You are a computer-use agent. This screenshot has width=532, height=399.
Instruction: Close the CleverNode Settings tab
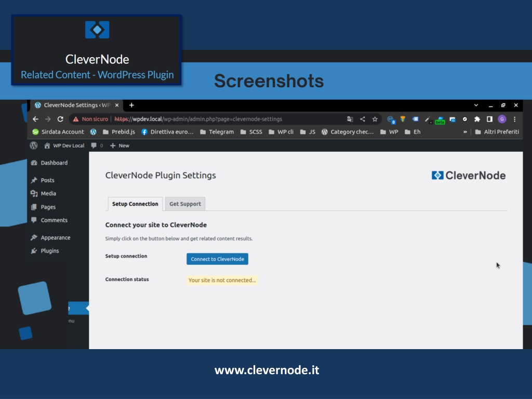117,105
